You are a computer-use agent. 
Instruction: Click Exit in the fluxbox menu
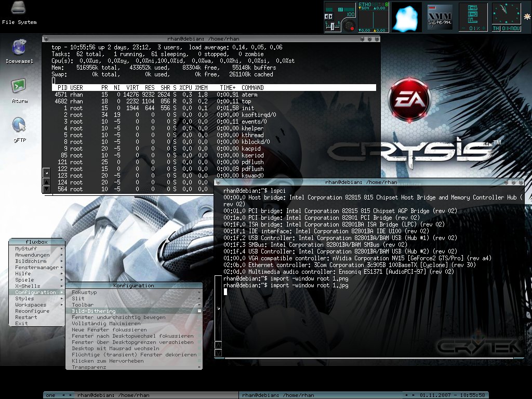(22, 323)
